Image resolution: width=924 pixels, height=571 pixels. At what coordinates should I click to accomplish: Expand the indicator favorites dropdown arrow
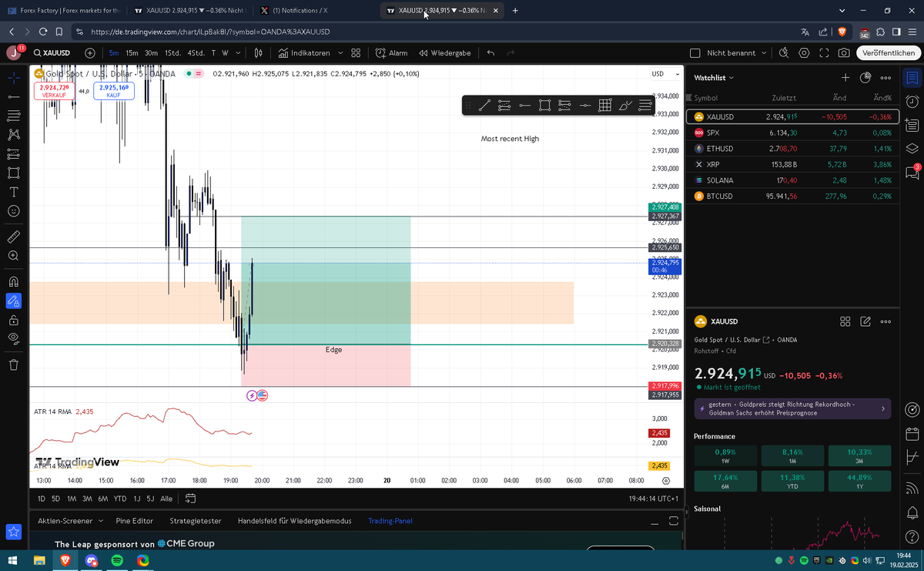point(340,53)
